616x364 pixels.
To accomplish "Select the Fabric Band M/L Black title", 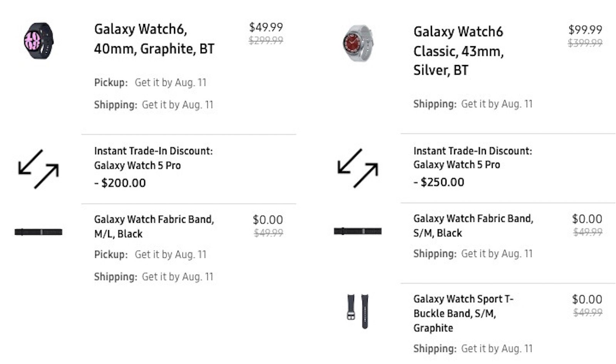I will point(154,226).
